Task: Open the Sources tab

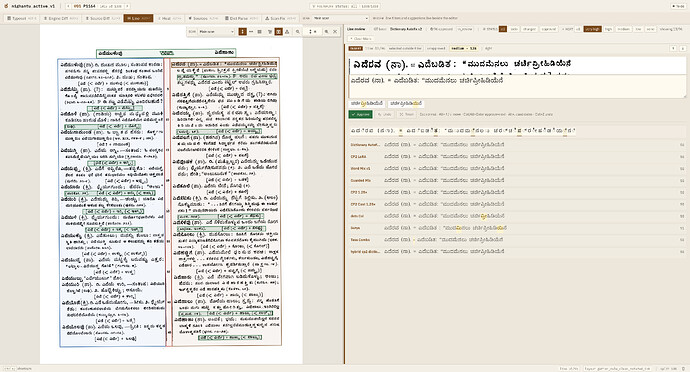Action: tap(203, 18)
